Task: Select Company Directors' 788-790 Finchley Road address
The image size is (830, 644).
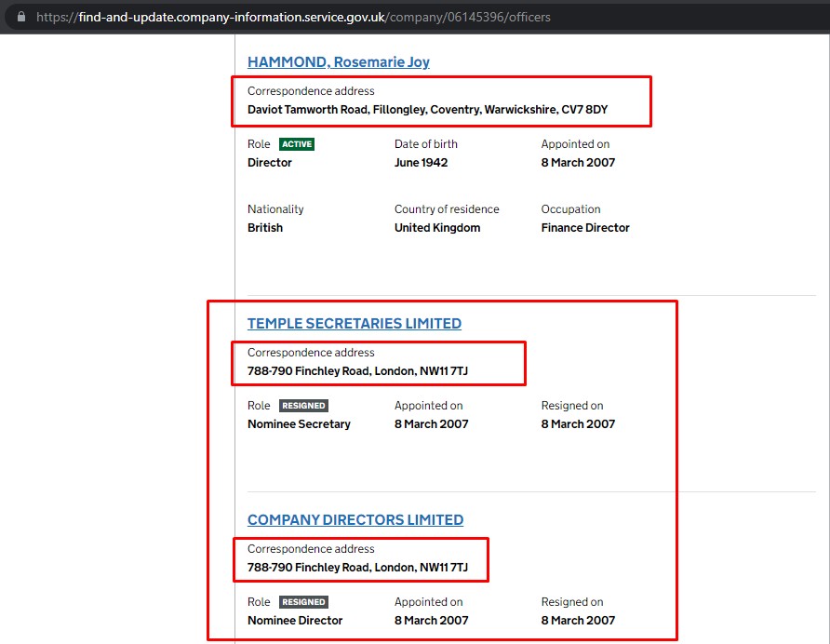Action: point(357,567)
